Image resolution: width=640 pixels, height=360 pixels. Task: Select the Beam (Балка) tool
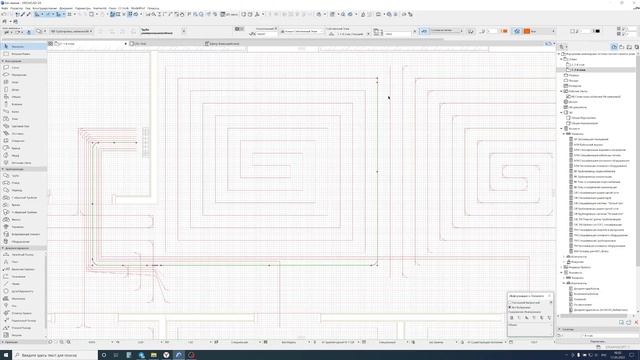tap(23, 112)
